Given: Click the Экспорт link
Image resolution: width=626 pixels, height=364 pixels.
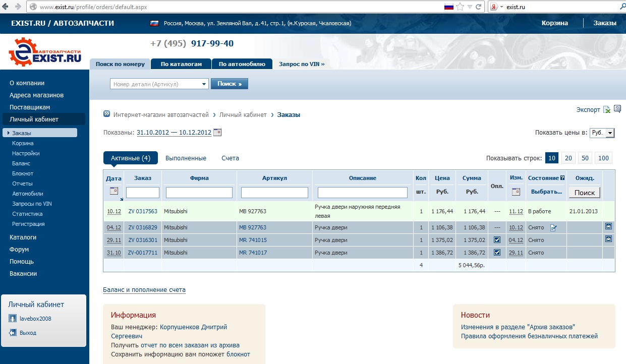Looking at the screenshot, I should 588,109.
